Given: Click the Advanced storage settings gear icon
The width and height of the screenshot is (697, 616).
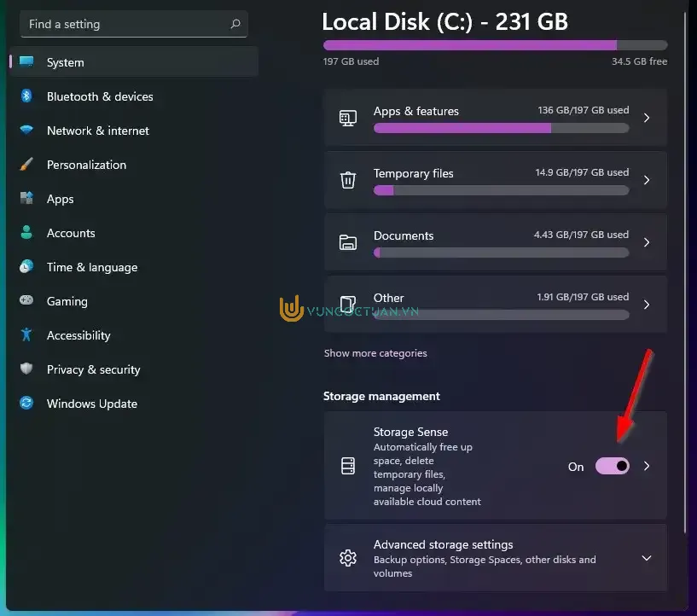Looking at the screenshot, I should (347, 558).
